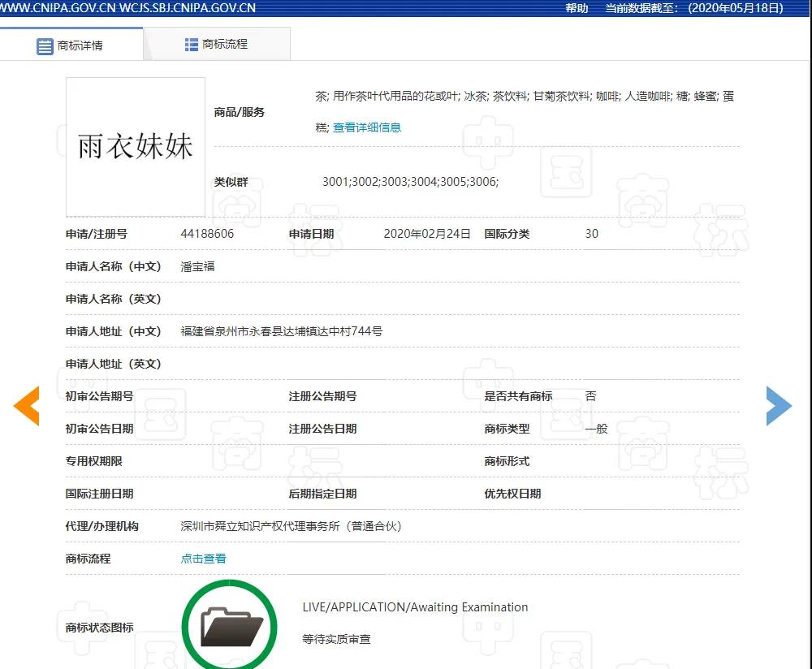Click the 商品/服务 label
The width and height of the screenshot is (812, 669).
[240, 112]
